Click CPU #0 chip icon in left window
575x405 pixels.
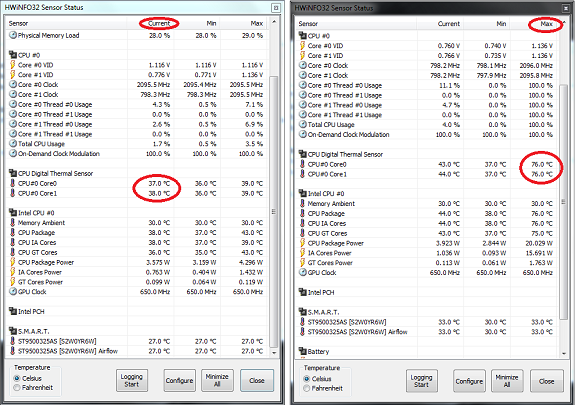[13, 55]
